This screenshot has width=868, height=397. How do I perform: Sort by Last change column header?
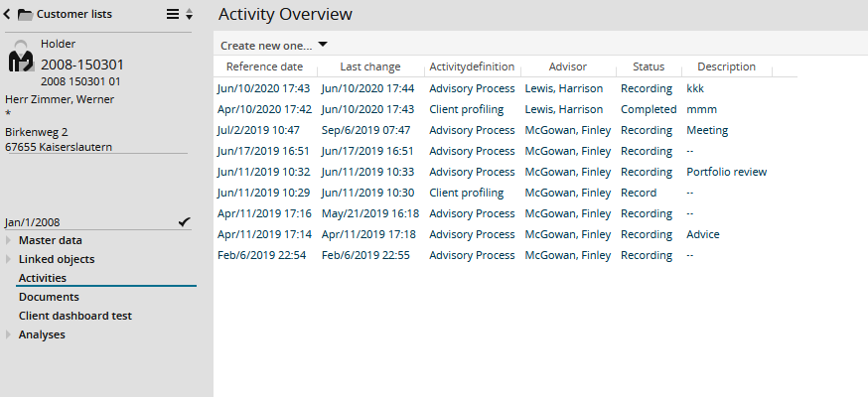(369, 67)
